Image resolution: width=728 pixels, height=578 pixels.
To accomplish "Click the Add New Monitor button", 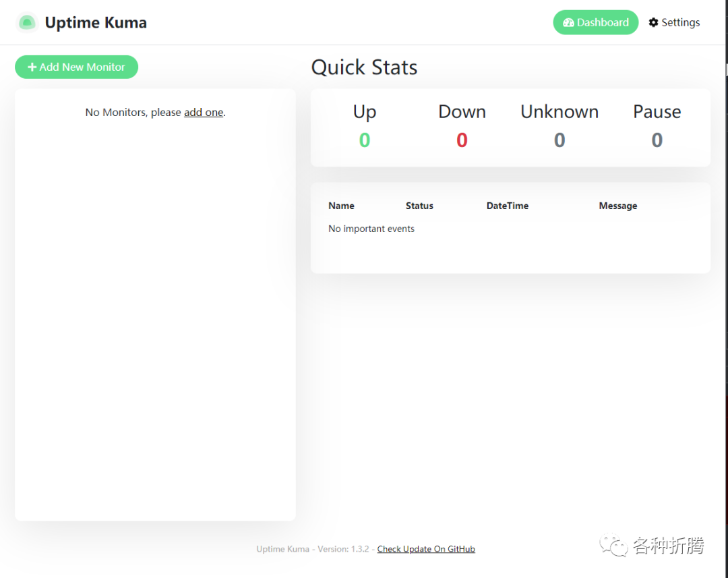I will (77, 67).
